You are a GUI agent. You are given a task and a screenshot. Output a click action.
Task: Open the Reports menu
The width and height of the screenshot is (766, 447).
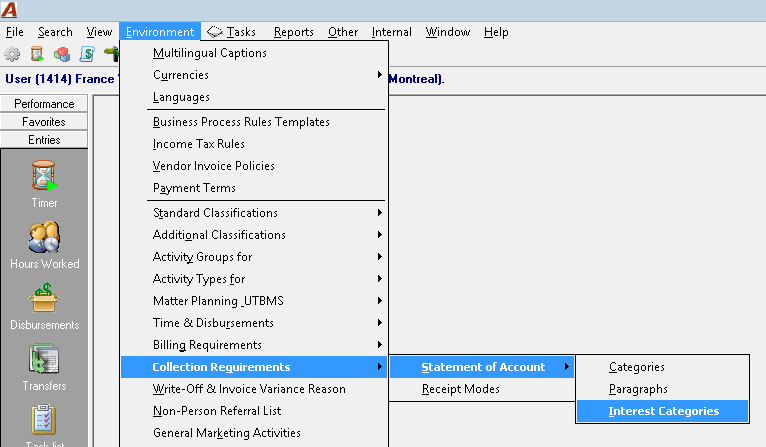(x=294, y=32)
